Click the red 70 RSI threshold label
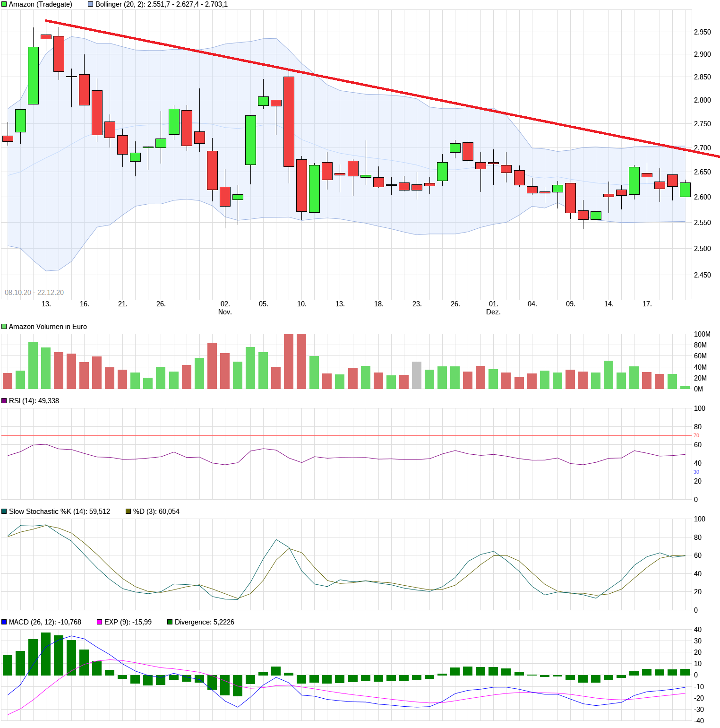Image resolution: width=720 pixels, height=728 pixels. 696,435
